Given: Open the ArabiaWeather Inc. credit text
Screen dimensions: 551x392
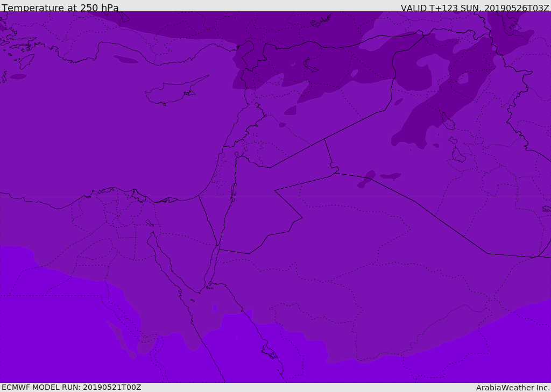Looking at the screenshot, I should pos(513,388).
